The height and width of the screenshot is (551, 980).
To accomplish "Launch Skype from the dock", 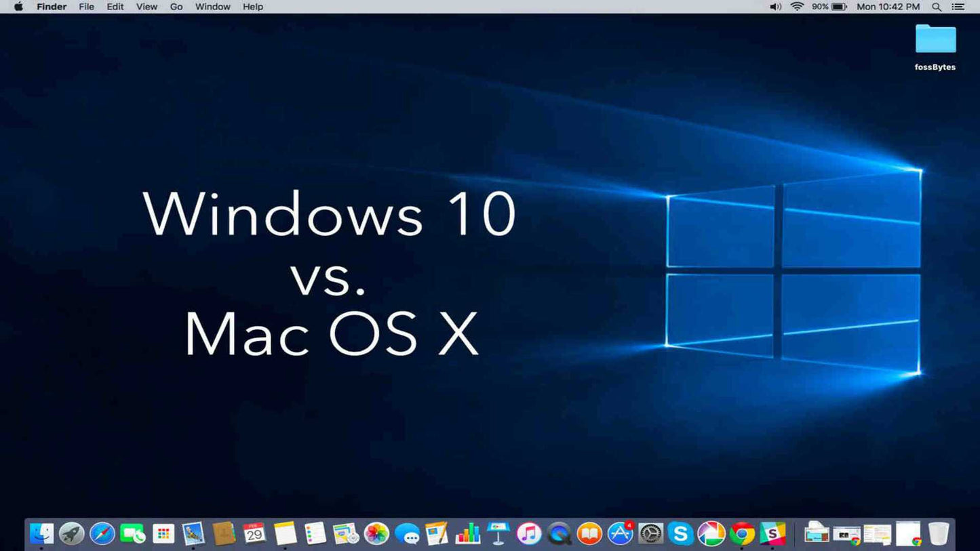I will point(680,533).
